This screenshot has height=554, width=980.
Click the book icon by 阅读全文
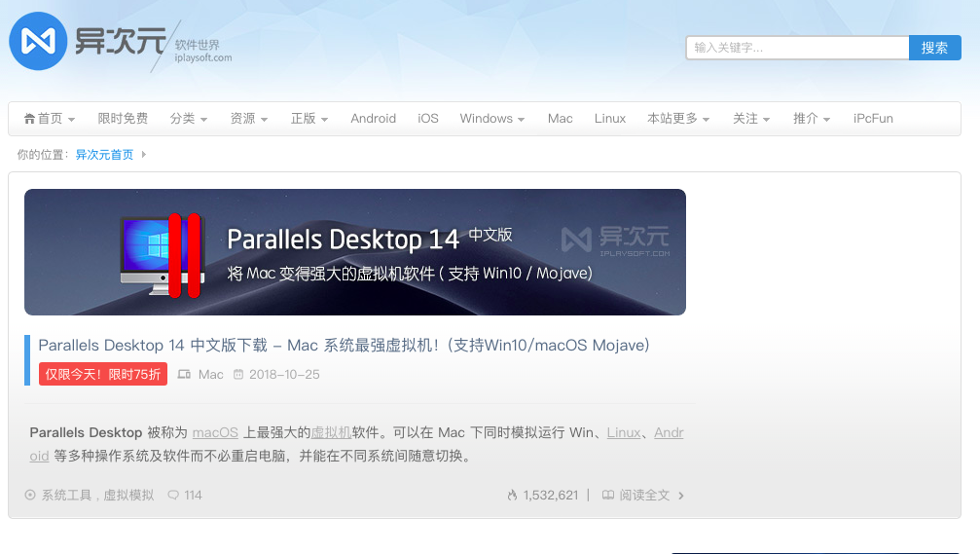pos(607,495)
